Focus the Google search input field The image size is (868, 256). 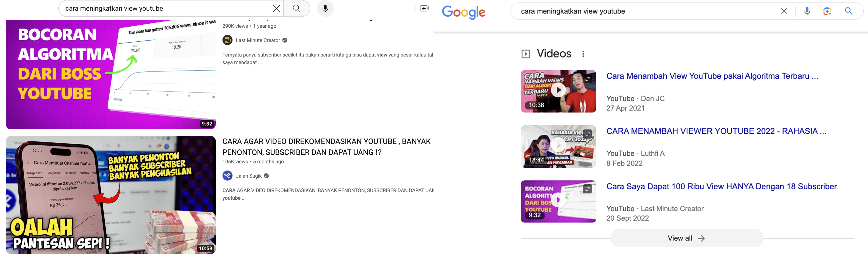pos(647,11)
